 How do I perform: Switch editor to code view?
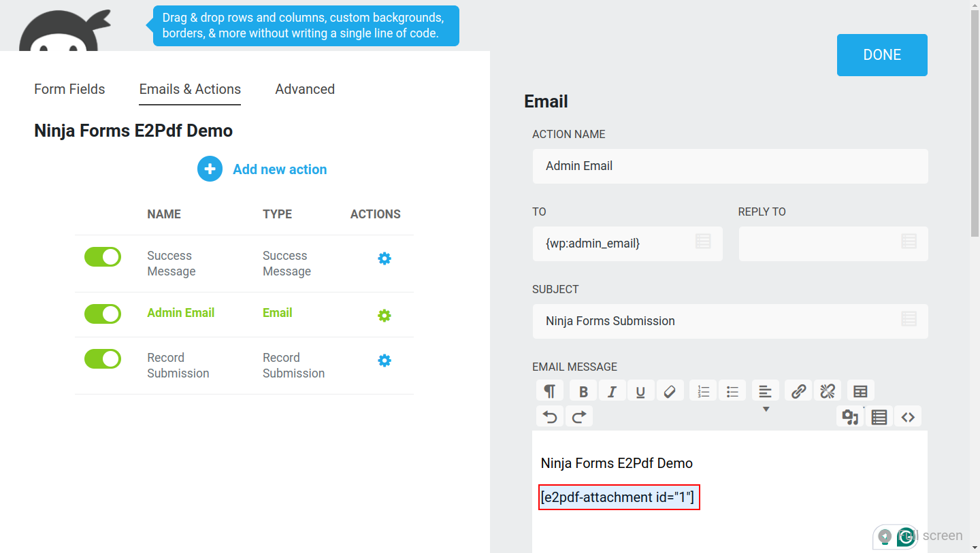tap(908, 417)
